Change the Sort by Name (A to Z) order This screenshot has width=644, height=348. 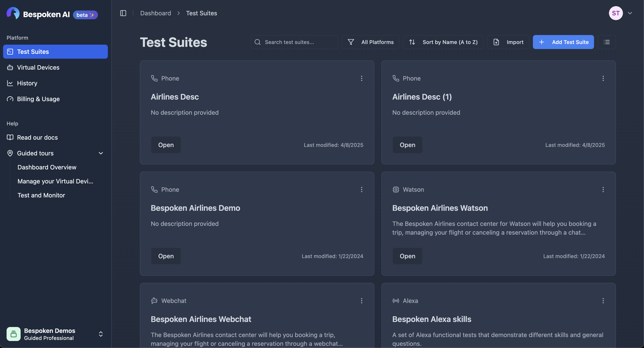coord(443,42)
